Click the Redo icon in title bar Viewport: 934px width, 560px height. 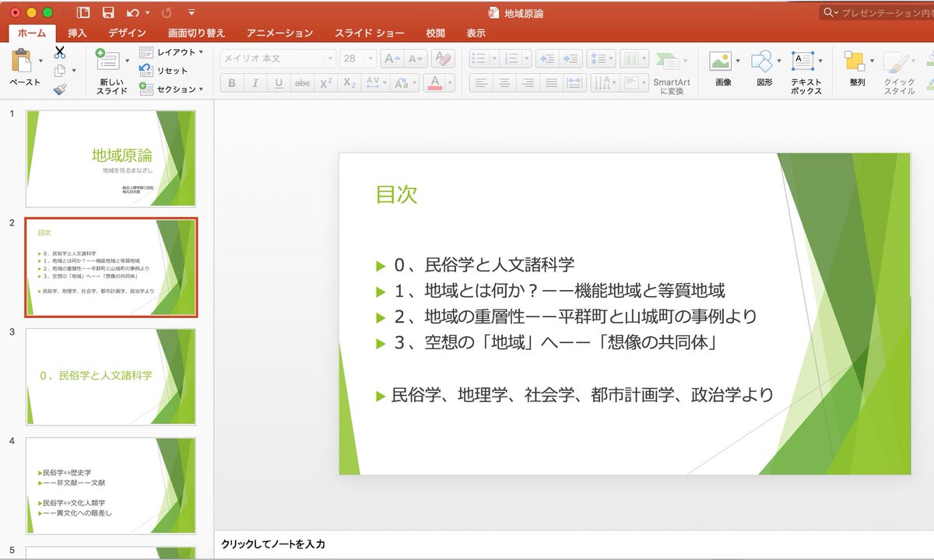[166, 12]
